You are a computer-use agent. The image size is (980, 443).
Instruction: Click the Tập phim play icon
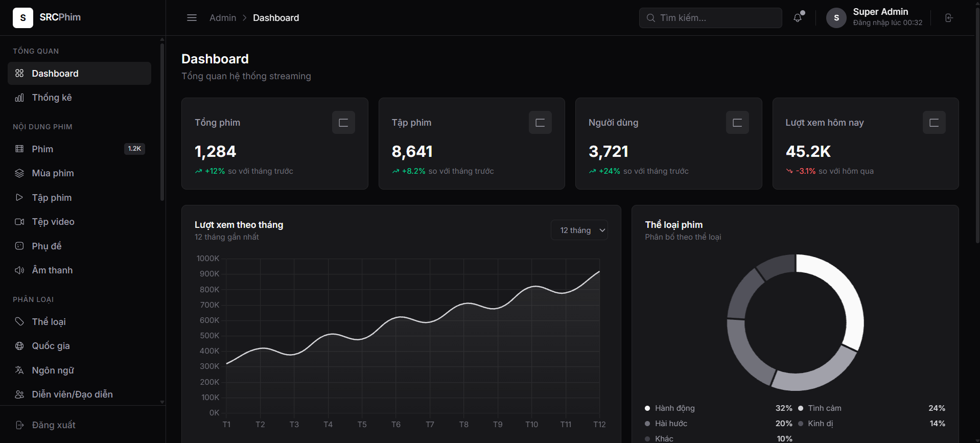[x=19, y=197]
